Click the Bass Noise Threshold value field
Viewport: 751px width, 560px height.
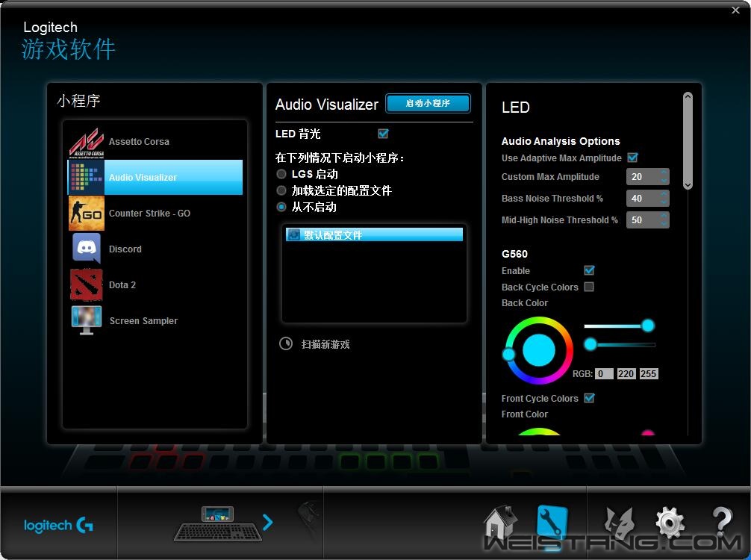(643, 198)
